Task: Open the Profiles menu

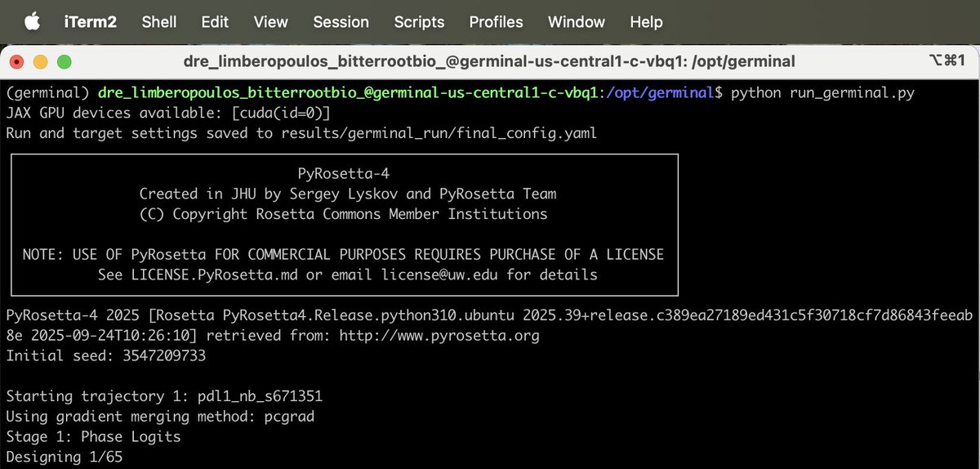Action: click(x=496, y=22)
